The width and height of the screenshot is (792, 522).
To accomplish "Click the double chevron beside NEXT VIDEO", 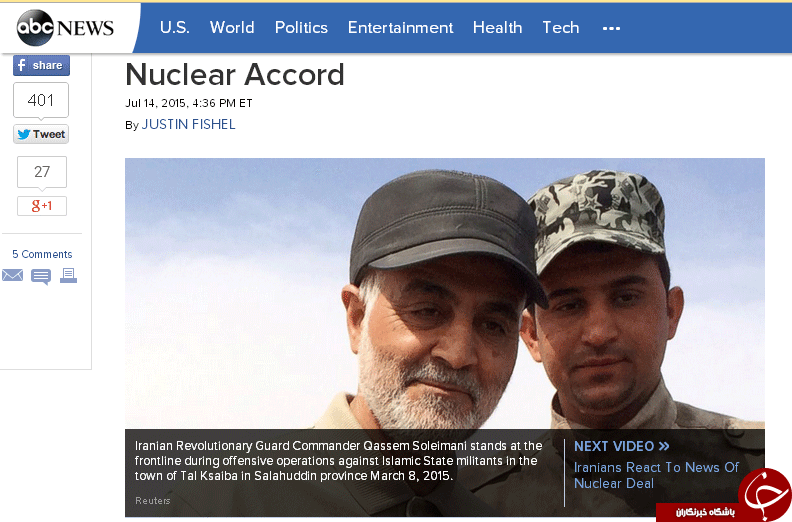I will point(664,446).
